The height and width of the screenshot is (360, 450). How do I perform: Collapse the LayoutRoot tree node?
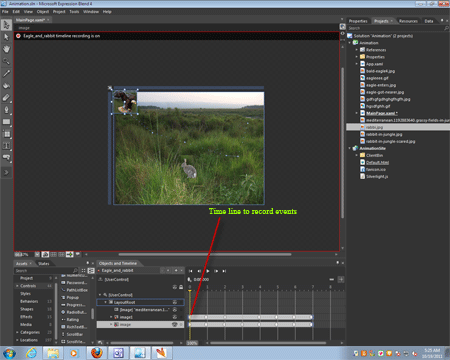[x=106, y=302]
